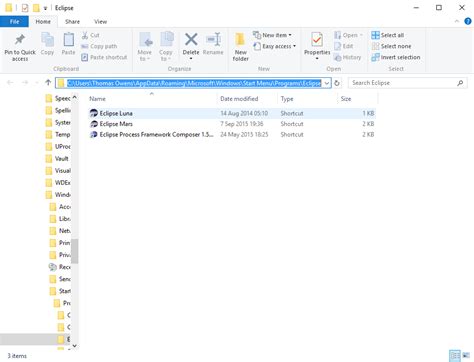Image resolution: width=474 pixels, height=362 pixels.
Task: Select Rece item in navigation pane
Action: tap(60, 267)
